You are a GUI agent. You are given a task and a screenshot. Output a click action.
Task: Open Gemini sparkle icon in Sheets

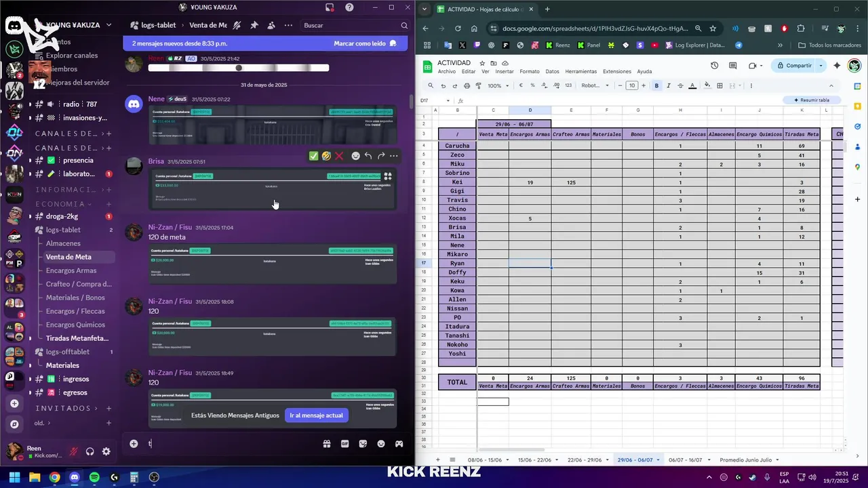click(837, 66)
